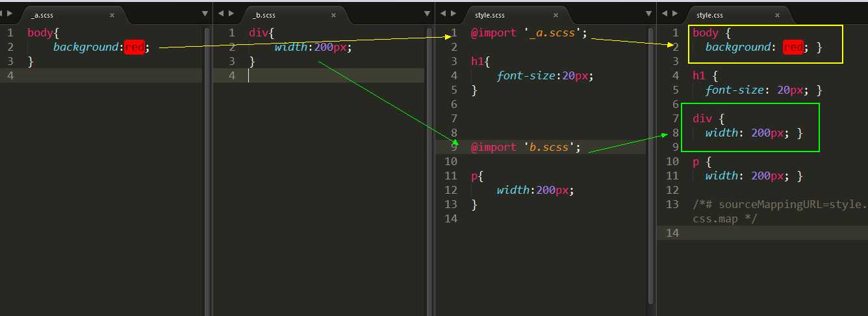This screenshot has height=316, width=868.
Task: Click next-tab arrow in _a.scss pane
Action: [x=10, y=14]
